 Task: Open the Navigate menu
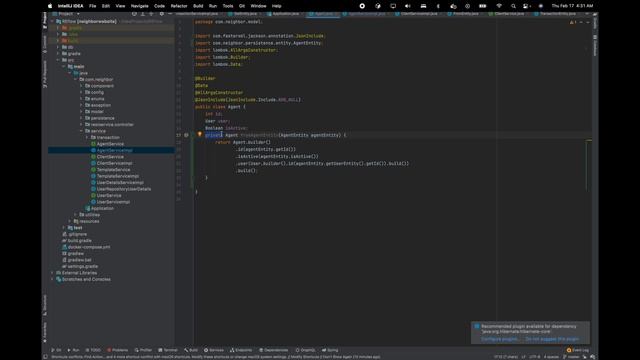tap(140, 6)
